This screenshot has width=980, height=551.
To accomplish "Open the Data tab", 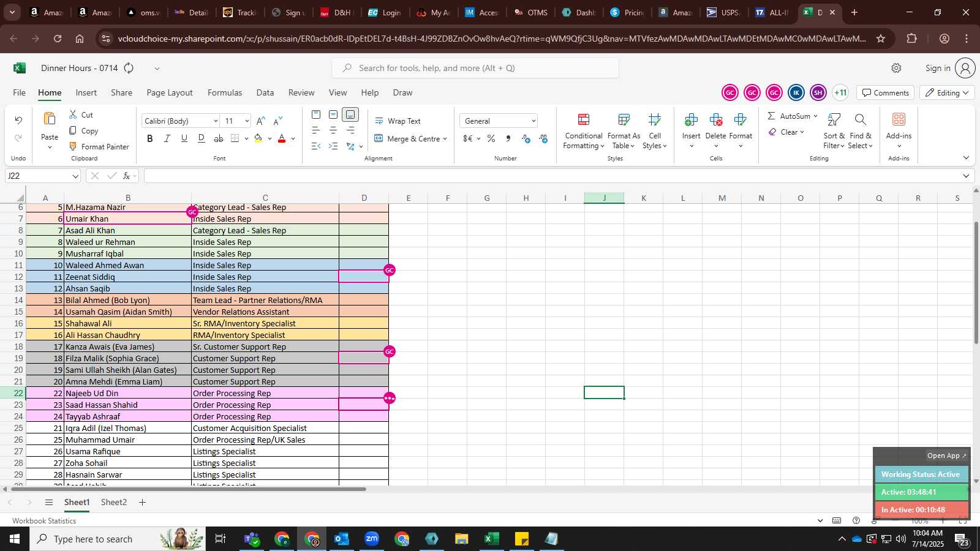I will pyautogui.click(x=265, y=92).
